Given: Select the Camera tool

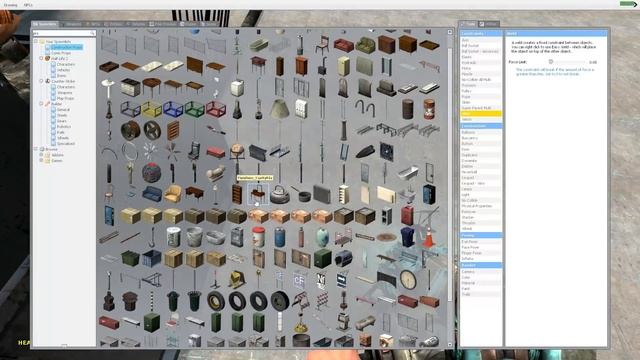Looking at the screenshot, I should coord(481,271).
